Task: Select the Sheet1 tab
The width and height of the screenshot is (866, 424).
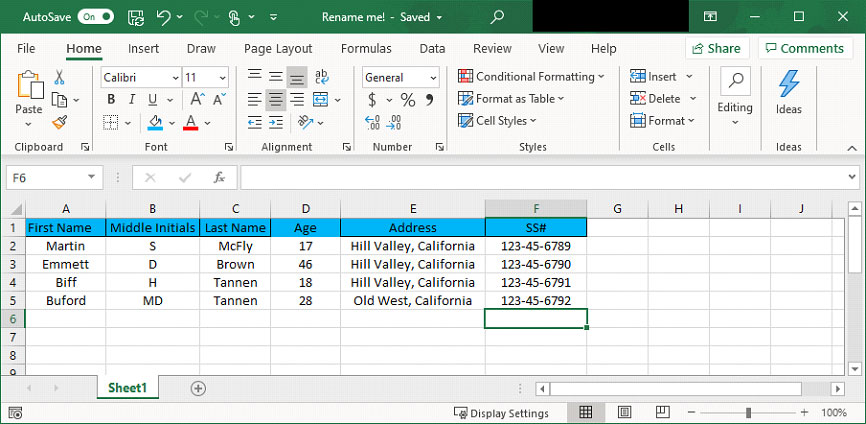Action: click(128, 388)
